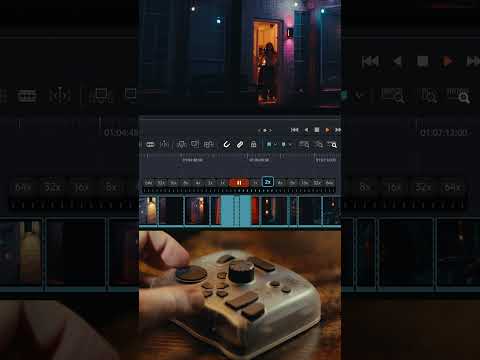Click Custom Zoom magnifier in the sharp foreground toolbar
The image size is (480, 360).
[332, 145]
